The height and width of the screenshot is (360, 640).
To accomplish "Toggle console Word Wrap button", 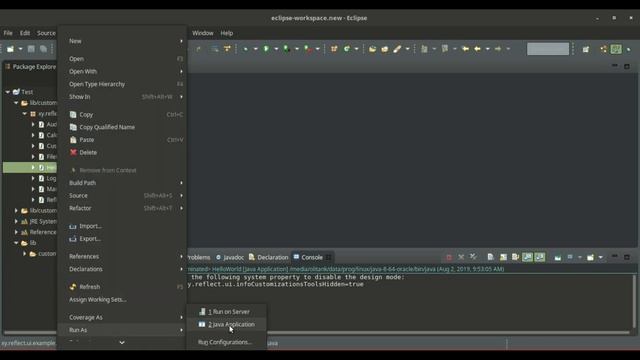I will click(516, 257).
